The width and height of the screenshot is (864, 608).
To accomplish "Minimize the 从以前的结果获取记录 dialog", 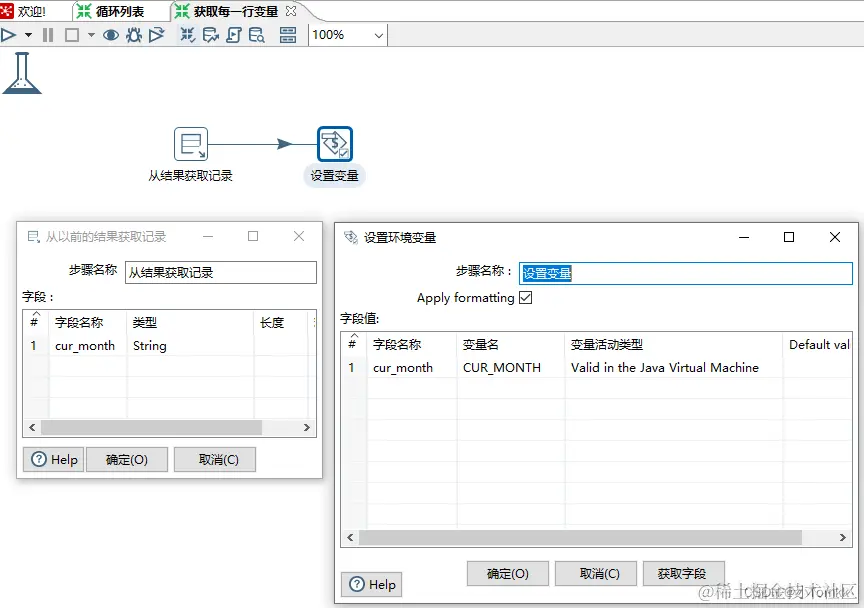I will click(208, 236).
